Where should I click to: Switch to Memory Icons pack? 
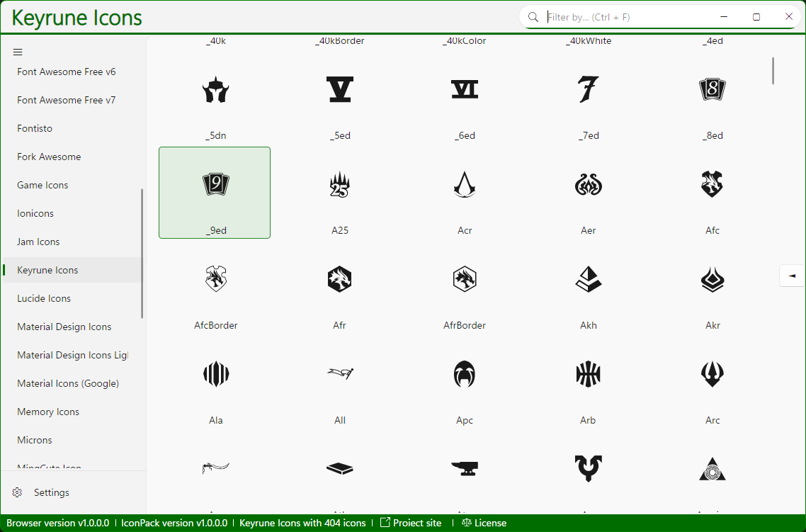47,412
